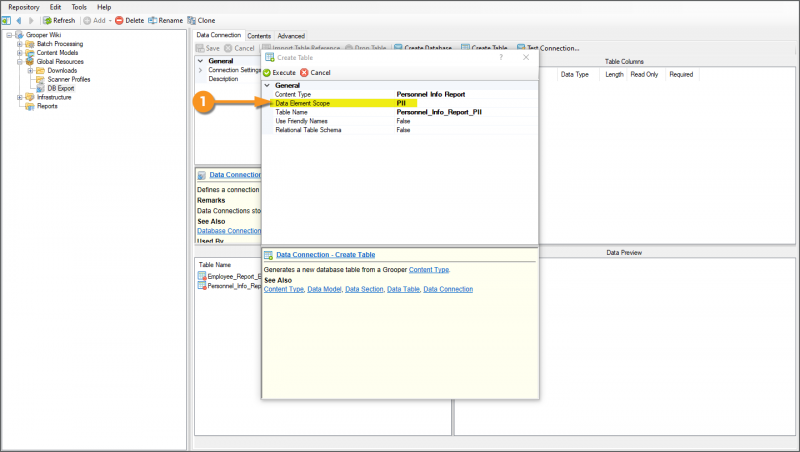The width and height of the screenshot is (800, 452).
Task: Select Batch Processing in the tree
Action: click(x=60, y=44)
